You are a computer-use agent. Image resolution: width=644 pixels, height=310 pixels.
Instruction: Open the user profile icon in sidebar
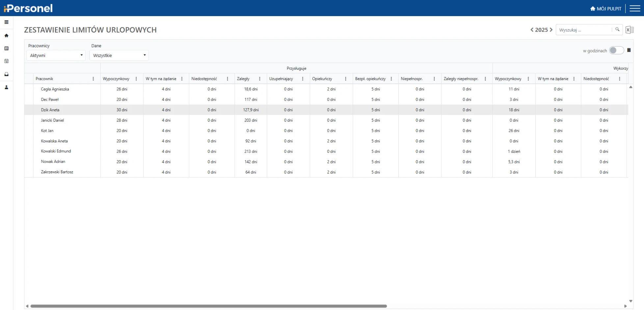click(x=6, y=87)
